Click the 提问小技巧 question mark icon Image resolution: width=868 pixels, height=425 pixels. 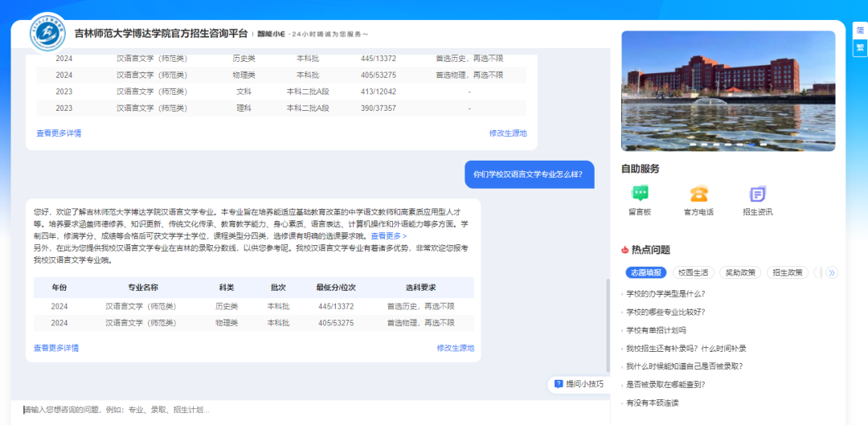tap(559, 384)
